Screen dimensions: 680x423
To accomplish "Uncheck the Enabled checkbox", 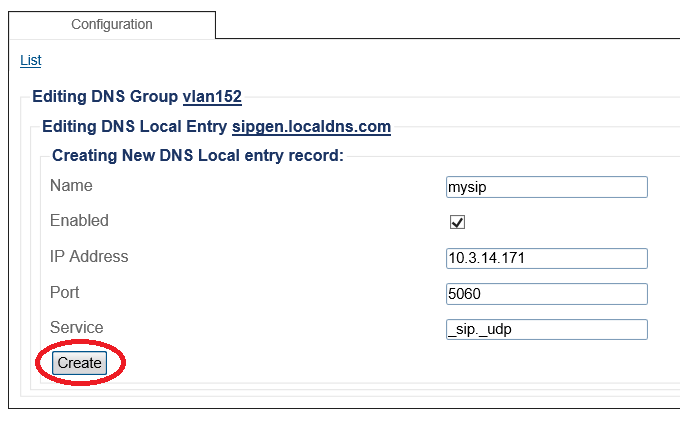I will (458, 222).
